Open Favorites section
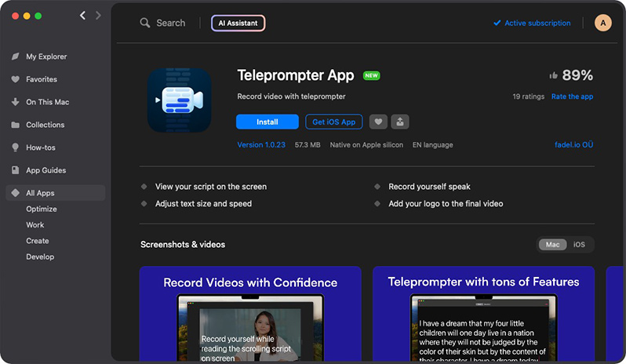The width and height of the screenshot is (626, 364). pos(42,79)
